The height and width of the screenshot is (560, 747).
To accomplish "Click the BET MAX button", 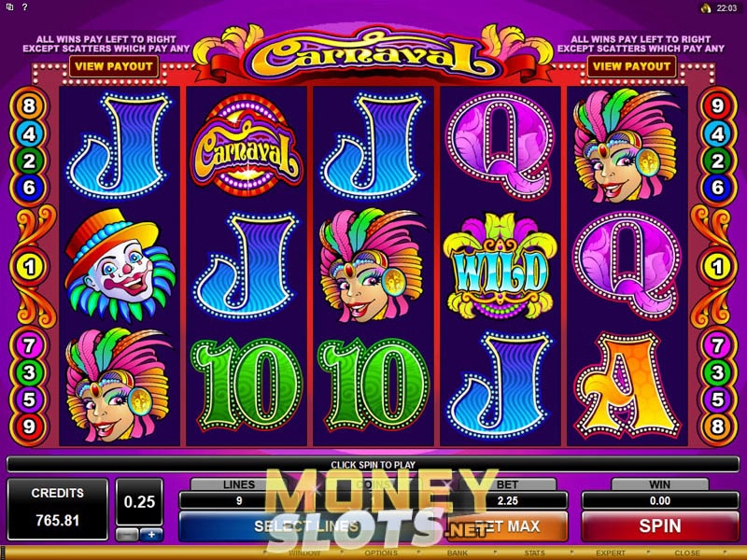I will [x=507, y=525].
